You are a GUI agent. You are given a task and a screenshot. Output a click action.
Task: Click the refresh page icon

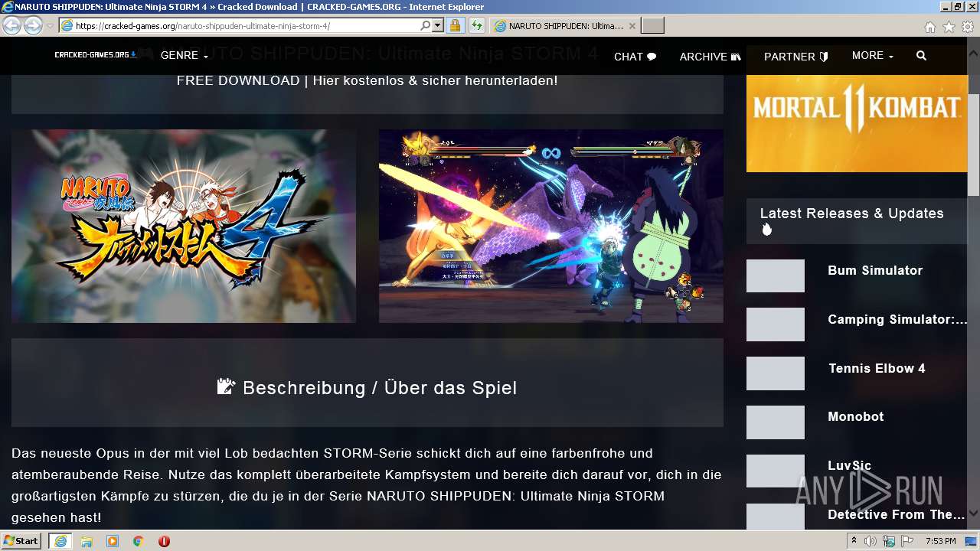pyautogui.click(x=477, y=26)
